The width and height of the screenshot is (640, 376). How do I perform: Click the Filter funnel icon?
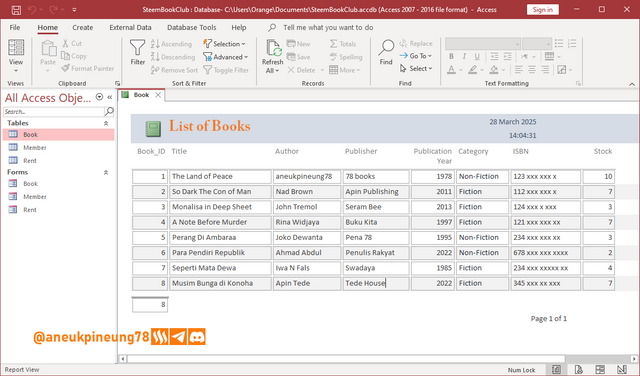point(138,48)
